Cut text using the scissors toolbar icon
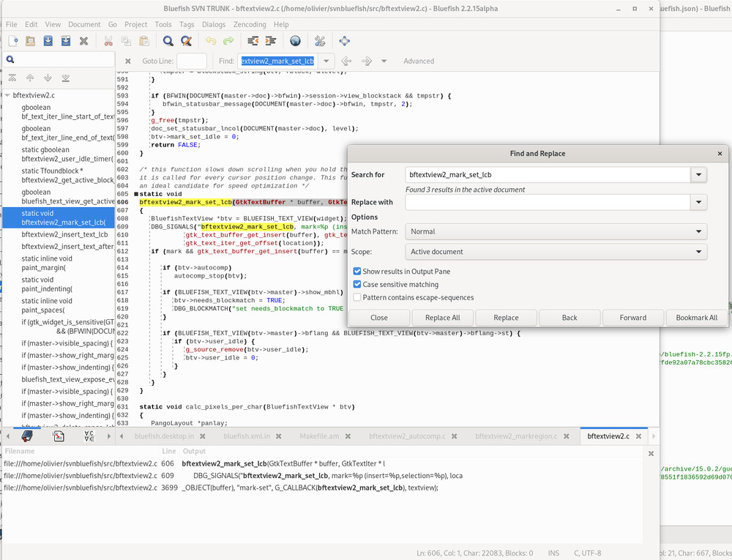The image size is (732, 560). coord(108,41)
